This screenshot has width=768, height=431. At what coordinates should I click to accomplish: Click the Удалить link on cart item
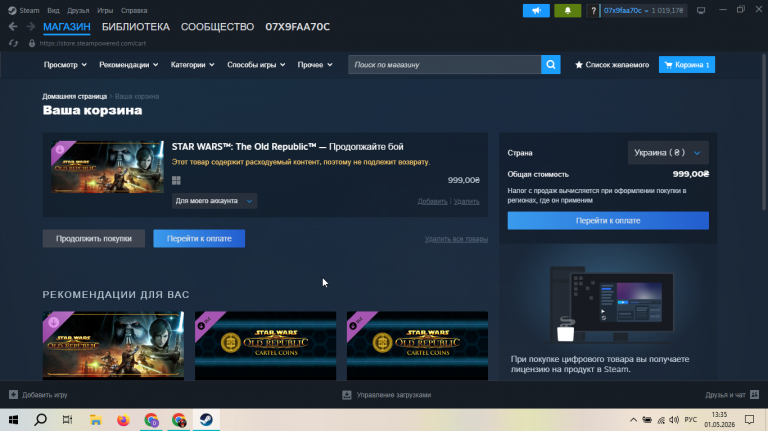[466, 201]
